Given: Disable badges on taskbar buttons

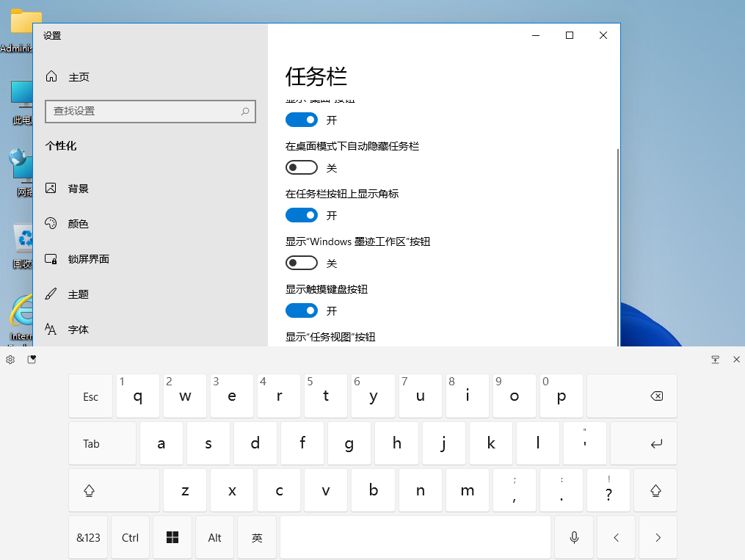Looking at the screenshot, I should 302,215.
